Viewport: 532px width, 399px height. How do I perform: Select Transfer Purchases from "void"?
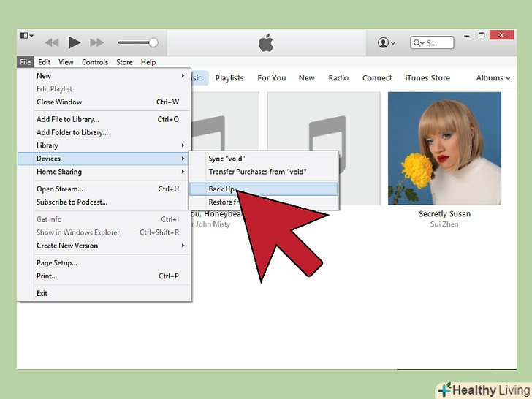(x=264, y=172)
